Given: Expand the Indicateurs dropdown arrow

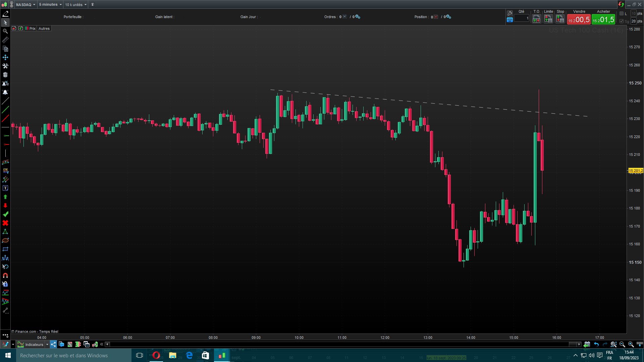Looking at the screenshot, I should click(47, 344).
